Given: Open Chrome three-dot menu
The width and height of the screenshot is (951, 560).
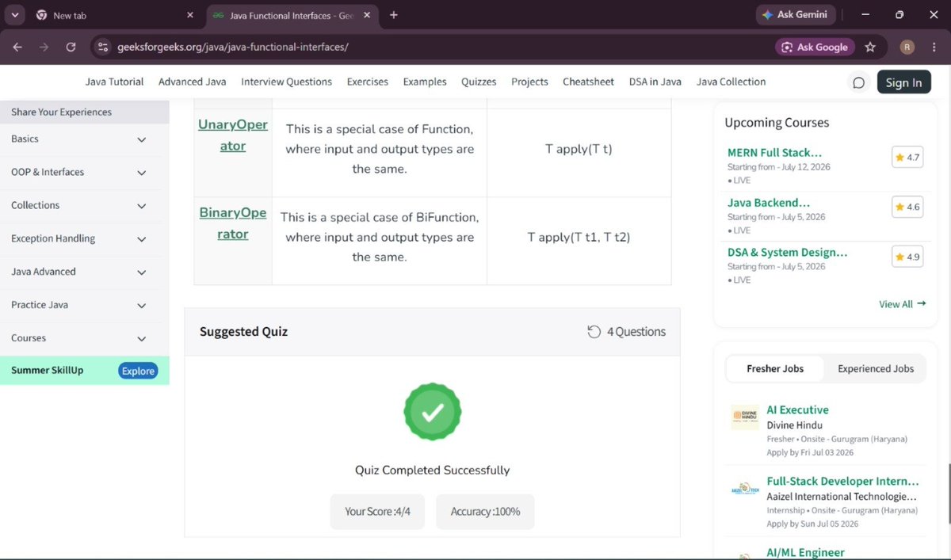Looking at the screenshot, I should (x=934, y=47).
